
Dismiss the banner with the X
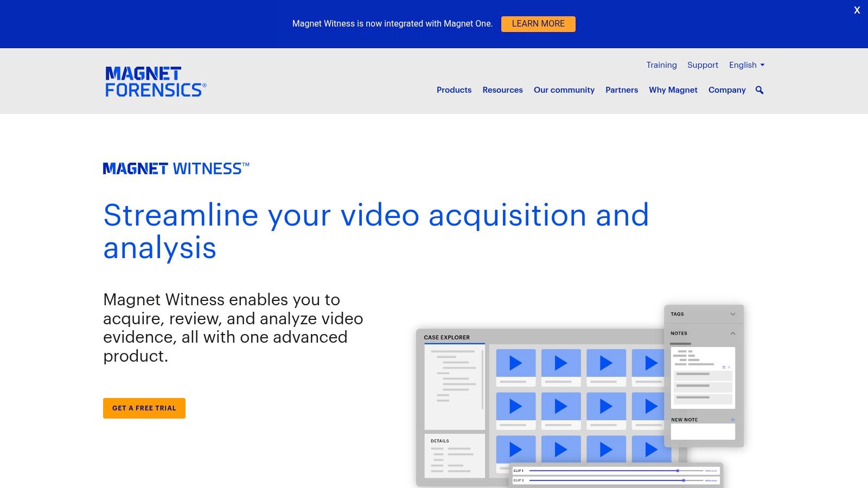point(857,10)
